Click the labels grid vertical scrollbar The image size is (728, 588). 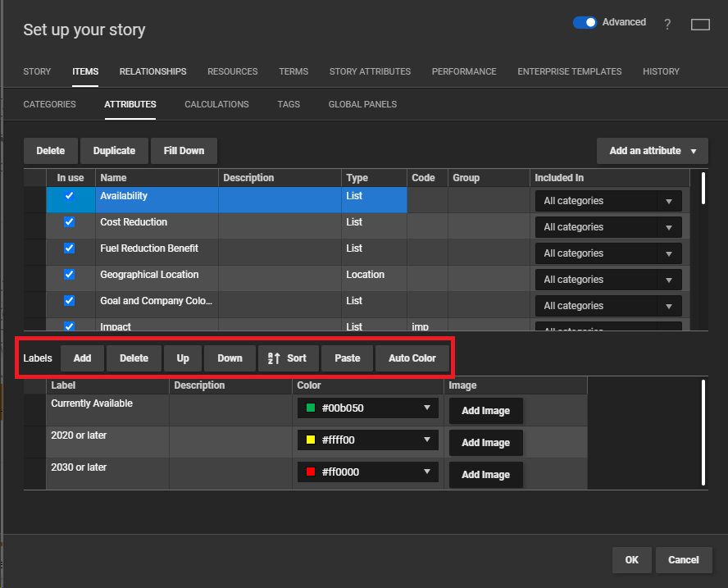click(703, 433)
